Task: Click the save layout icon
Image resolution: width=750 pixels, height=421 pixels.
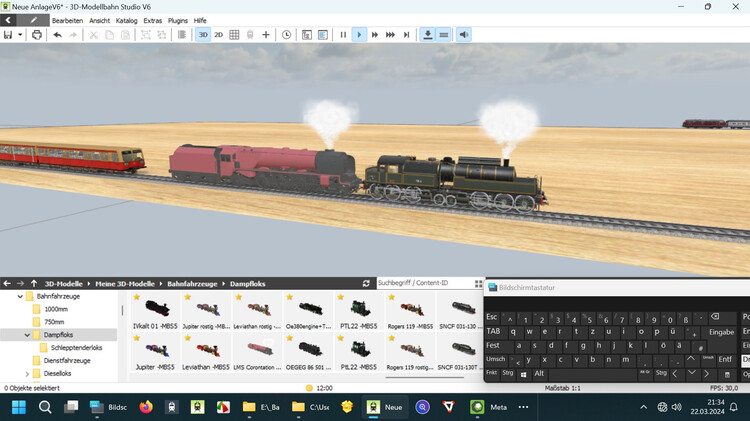Action: point(8,35)
